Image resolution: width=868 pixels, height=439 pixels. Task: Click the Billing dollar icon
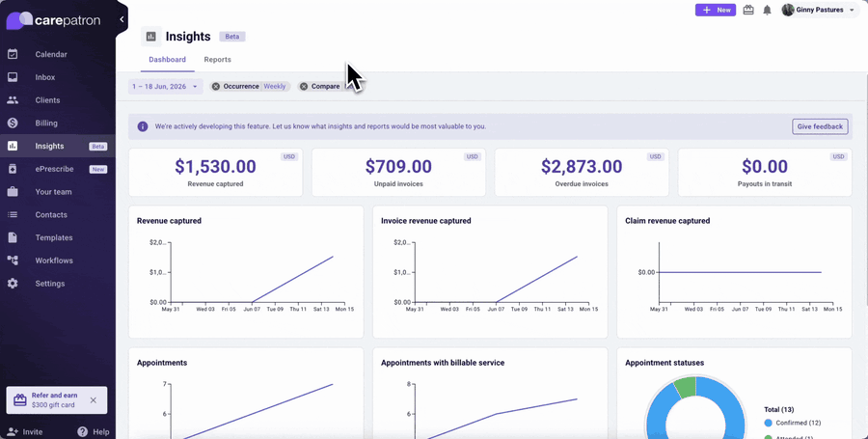tap(13, 123)
